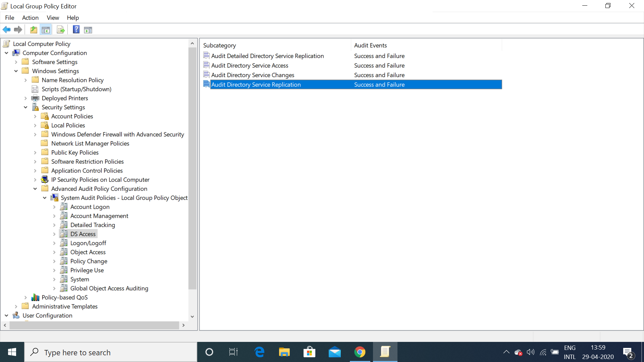The width and height of the screenshot is (644, 362).
Task: Open the Help toolbar icon
Action: pyautogui.click(x=76, y=30)
